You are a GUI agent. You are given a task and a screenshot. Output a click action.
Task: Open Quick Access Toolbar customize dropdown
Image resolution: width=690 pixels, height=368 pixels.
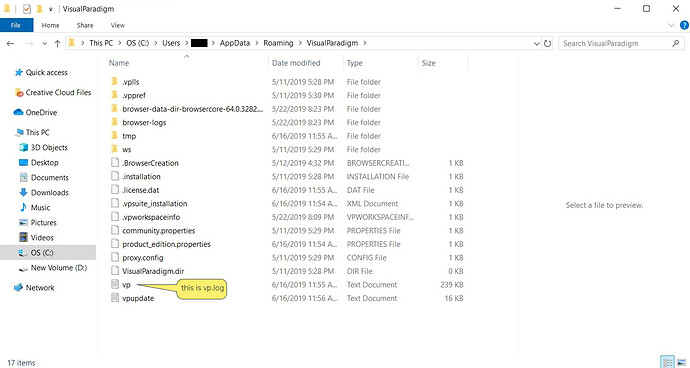pyautogui.click(x=51, y=9)
